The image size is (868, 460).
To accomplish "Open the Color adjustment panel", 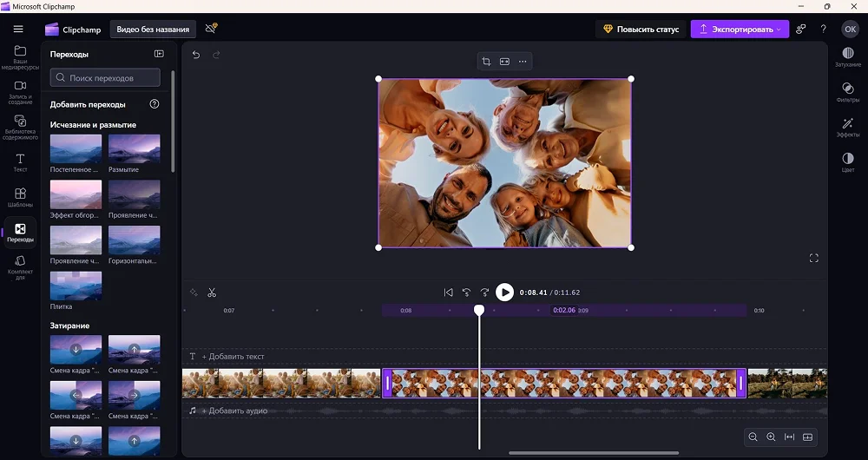I will pyautogui.click(x=847, y=162).
